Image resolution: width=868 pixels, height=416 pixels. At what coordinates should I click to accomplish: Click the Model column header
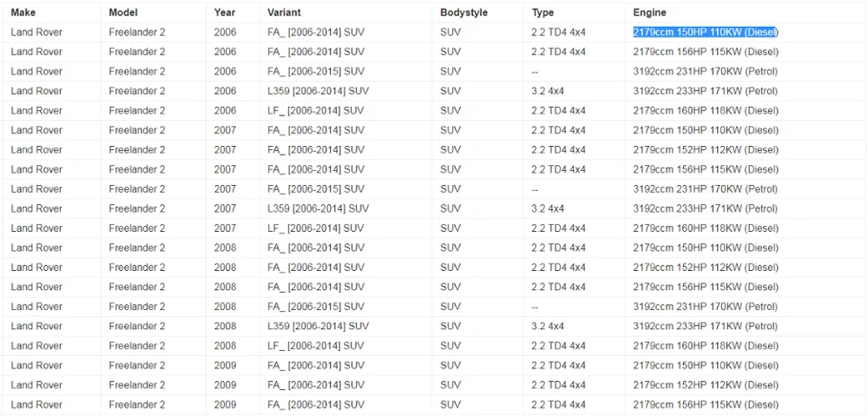[123, 12]
